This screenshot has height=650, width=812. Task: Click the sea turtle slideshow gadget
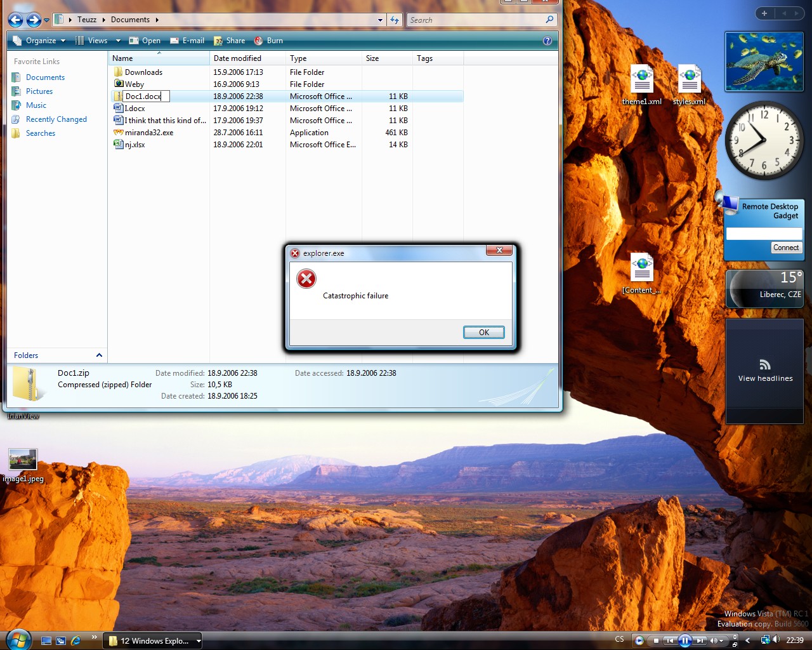tap(764, 62)
